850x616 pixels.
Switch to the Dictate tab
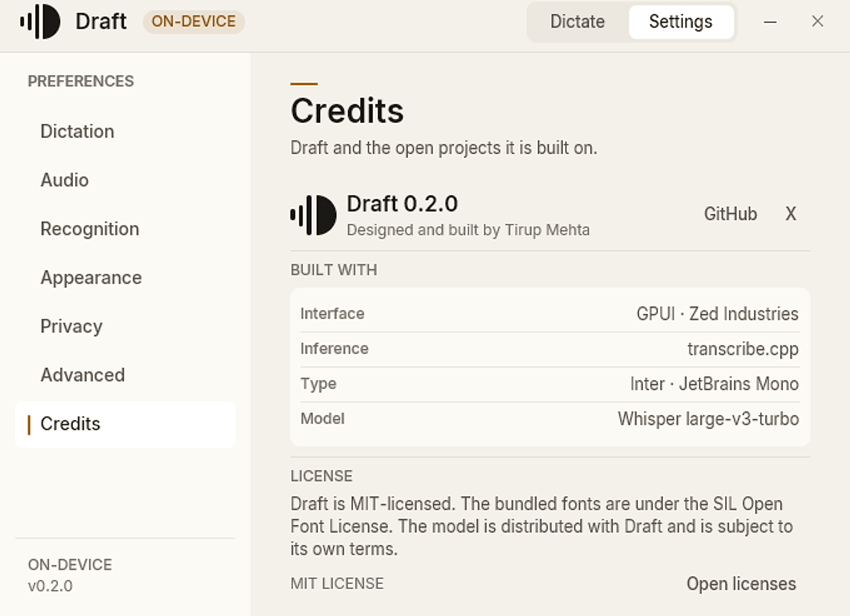click(577, 22)
